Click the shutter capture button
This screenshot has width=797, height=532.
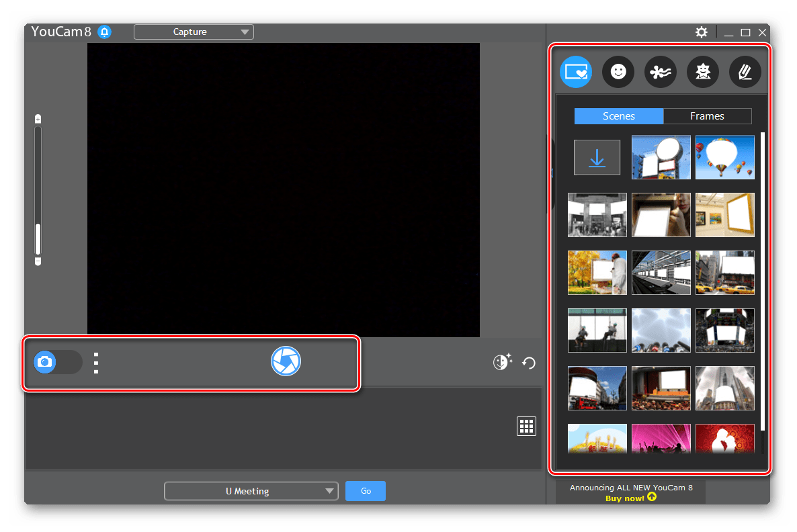tap(286, 361)
